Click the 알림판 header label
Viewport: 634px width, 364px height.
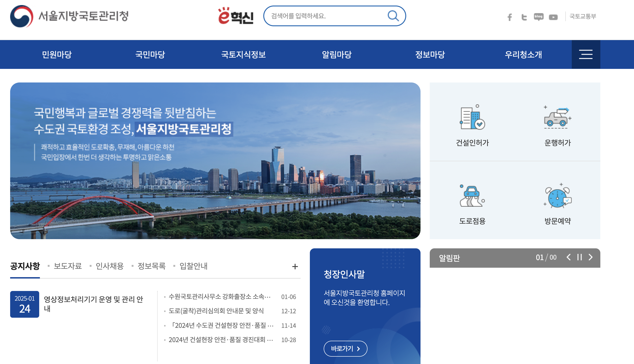449,258
